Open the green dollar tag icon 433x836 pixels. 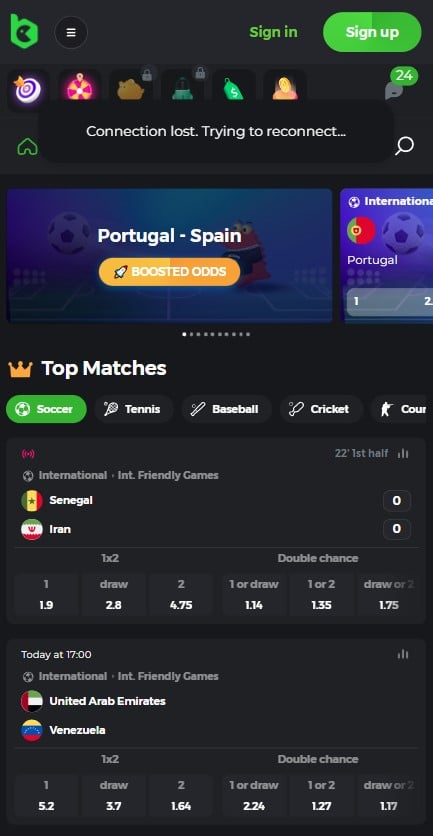234,89
